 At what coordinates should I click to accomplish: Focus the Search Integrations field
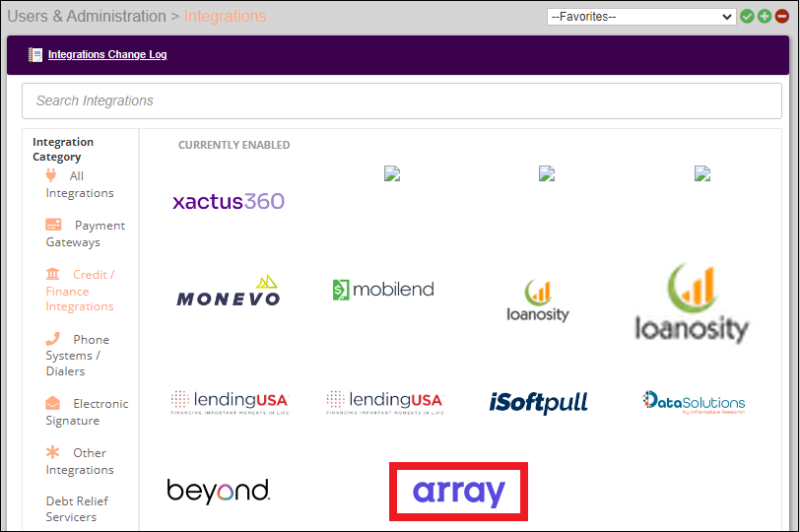pyautogui.click(x=402, y=101)
